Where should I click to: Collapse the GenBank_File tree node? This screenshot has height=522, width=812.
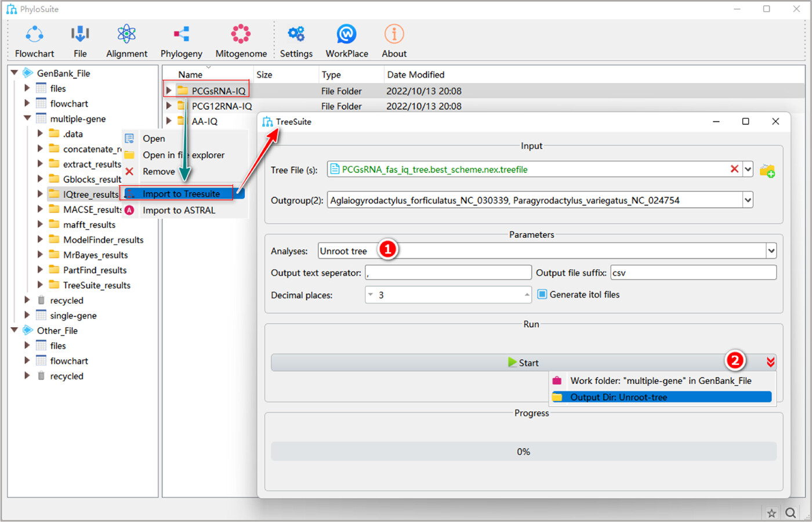[14, 73]
